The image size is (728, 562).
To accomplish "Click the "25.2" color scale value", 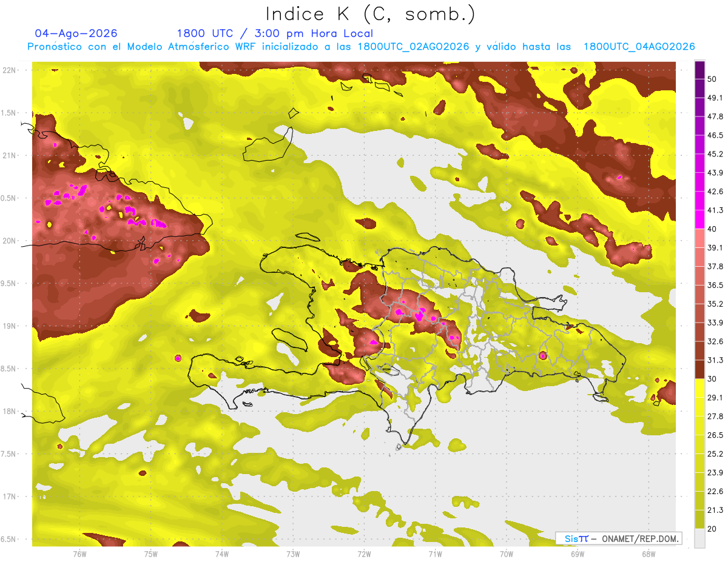I will [715, 454].
